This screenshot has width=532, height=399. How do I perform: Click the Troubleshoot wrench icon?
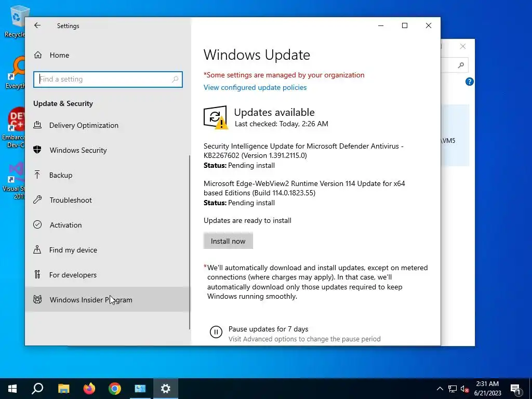tap(37, 199)
